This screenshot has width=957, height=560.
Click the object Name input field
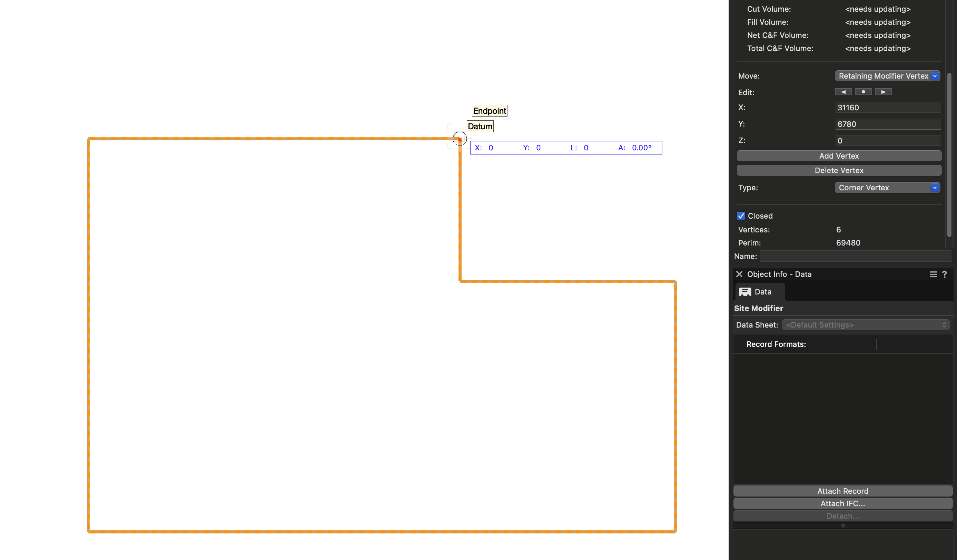(855, 256)
